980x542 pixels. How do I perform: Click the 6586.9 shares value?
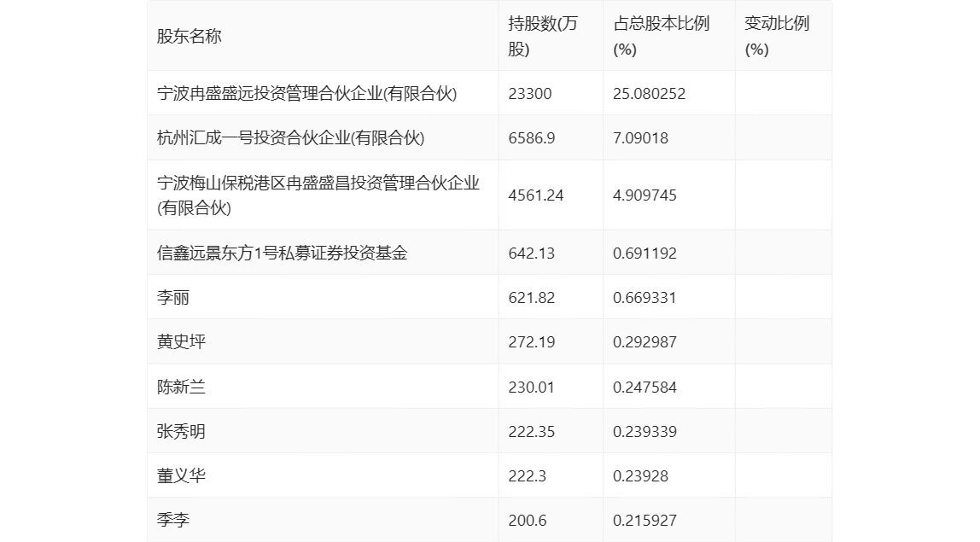[x=531, y=138]
